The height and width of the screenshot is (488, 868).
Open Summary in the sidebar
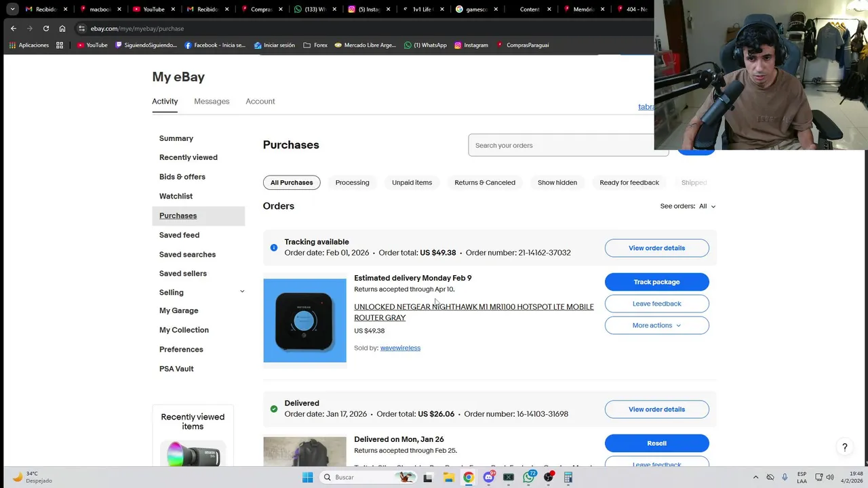coord(176,138)
